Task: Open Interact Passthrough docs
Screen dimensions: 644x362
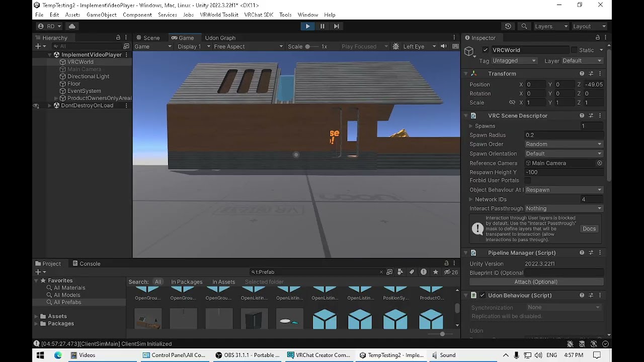Action: click(x=589, y=229)
